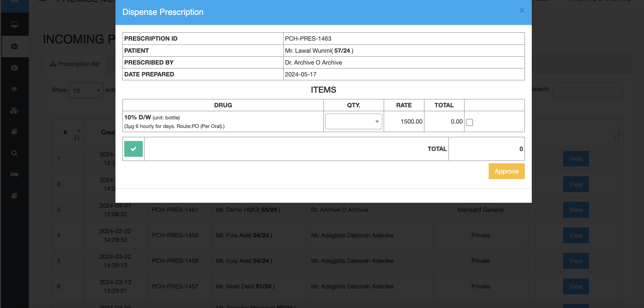The image size is (644, 308).
Task: Click the eye icon in sidebar
Action: 14,89
